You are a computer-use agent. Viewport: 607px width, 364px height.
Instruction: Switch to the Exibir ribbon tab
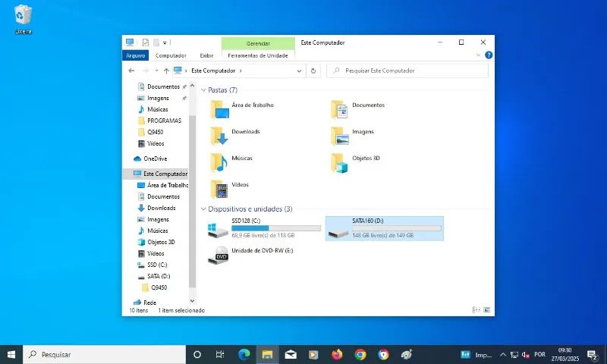(206, 55)
